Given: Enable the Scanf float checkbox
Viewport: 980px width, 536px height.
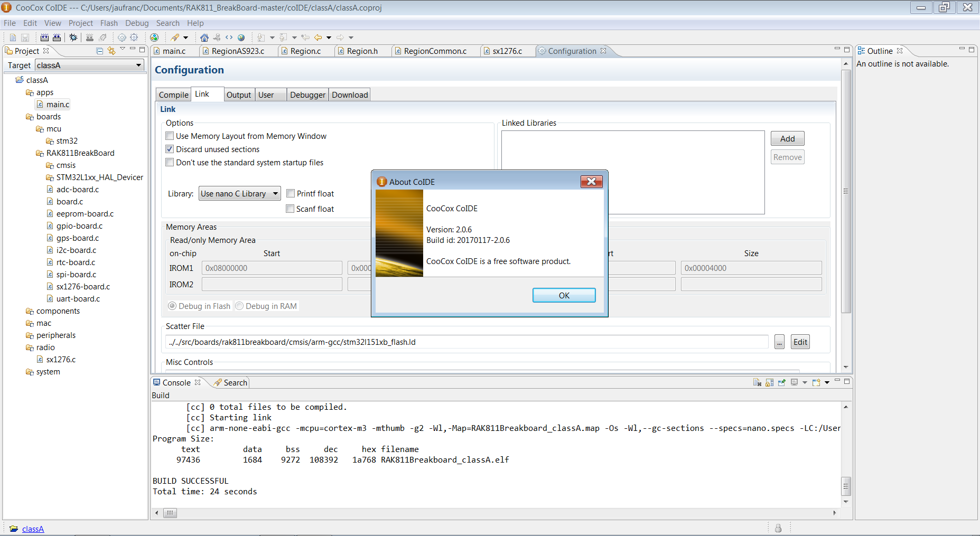Looking at the screenshot, I should click(x=290, y=209).
